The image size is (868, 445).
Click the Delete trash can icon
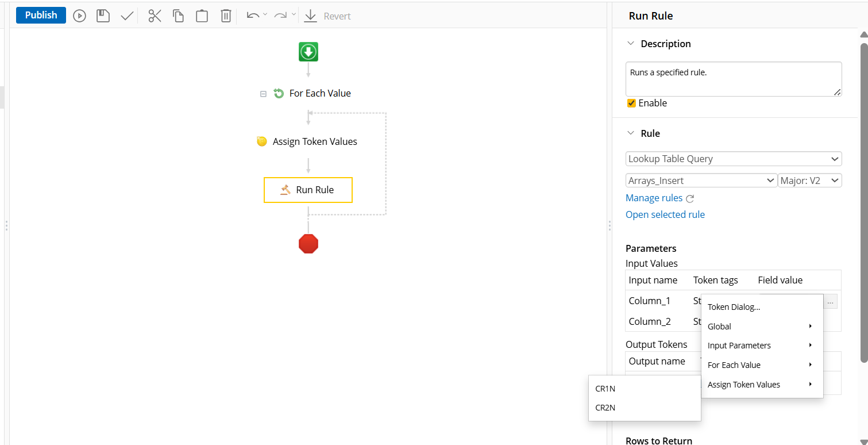(226, 16)
